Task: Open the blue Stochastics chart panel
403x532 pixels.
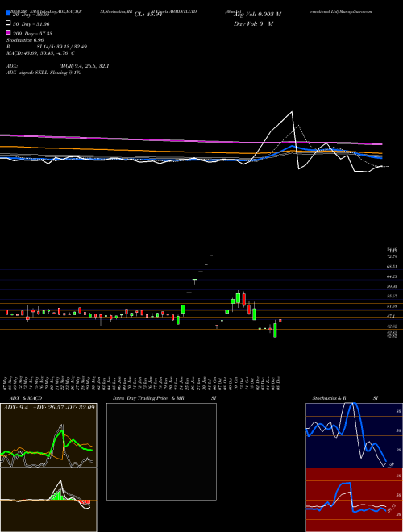Action: (354, 435)
